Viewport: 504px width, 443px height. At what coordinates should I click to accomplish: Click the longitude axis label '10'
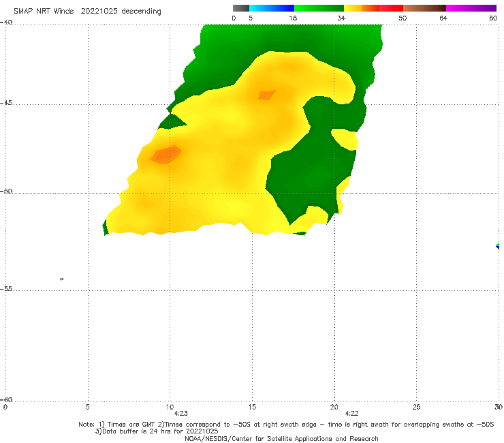pyautogui.click(x=170, y=407)
